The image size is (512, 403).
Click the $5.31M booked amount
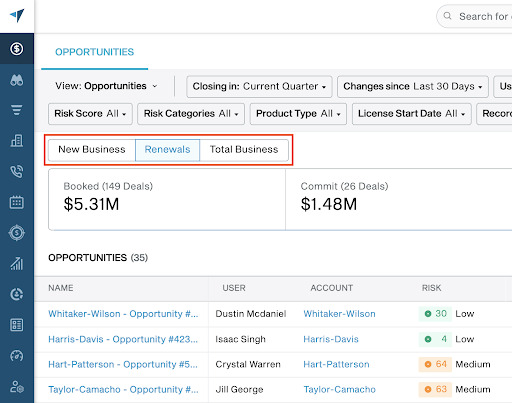click(91, 204)
